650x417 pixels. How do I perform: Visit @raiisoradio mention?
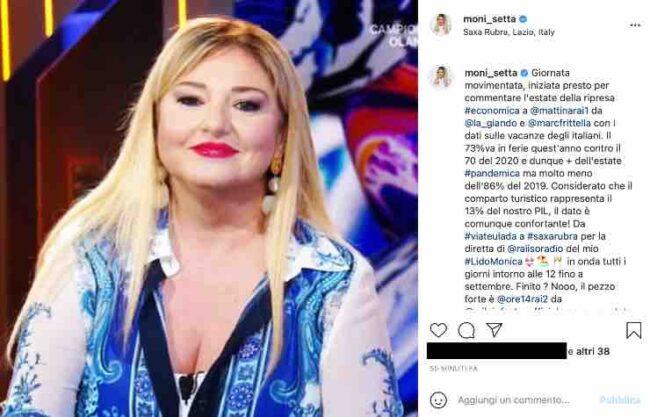click(x=535, y=249)
